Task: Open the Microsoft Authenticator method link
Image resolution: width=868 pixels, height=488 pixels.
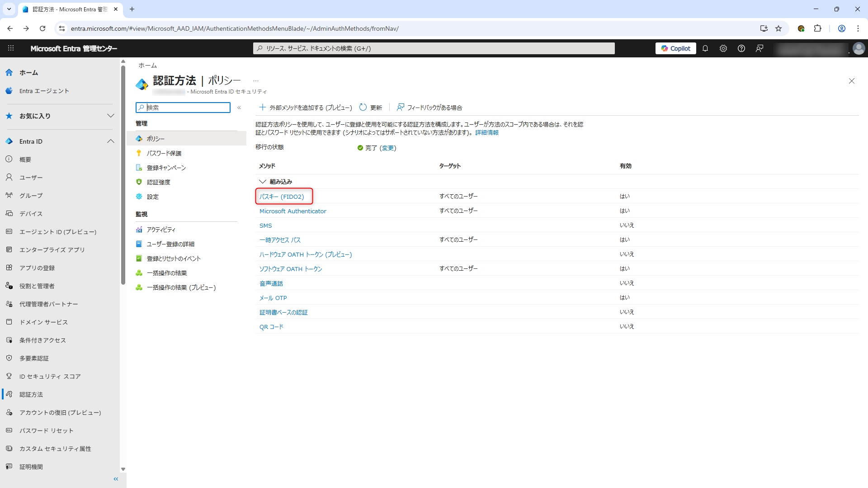Action: [x=292, y=211]
